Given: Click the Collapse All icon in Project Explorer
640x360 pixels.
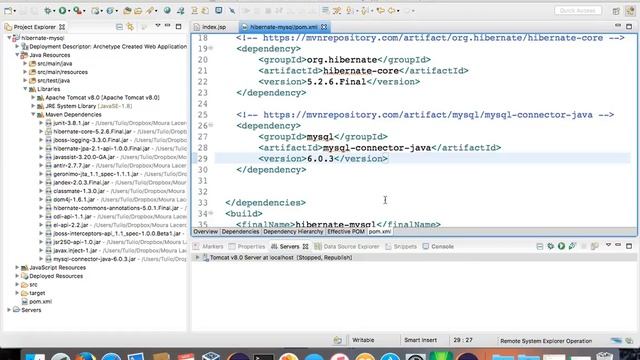Looking at the screenshot, I should click(119, 27).
